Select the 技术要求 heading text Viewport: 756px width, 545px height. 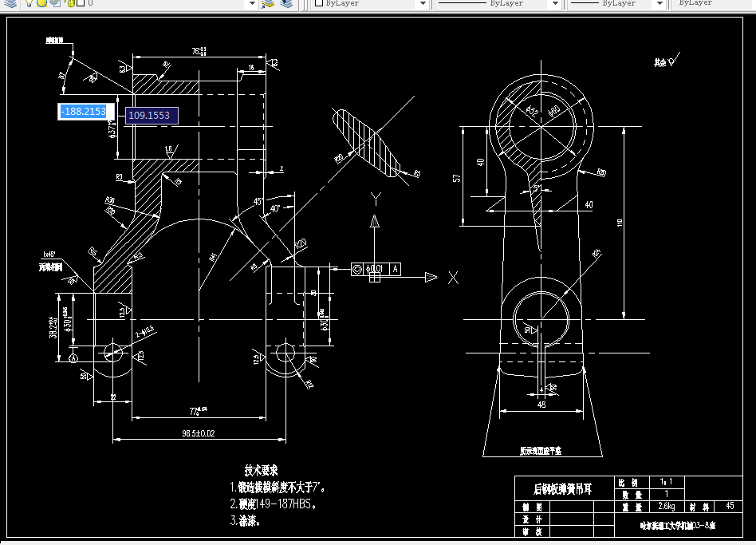pyautogui.click(x=261, y=470)
